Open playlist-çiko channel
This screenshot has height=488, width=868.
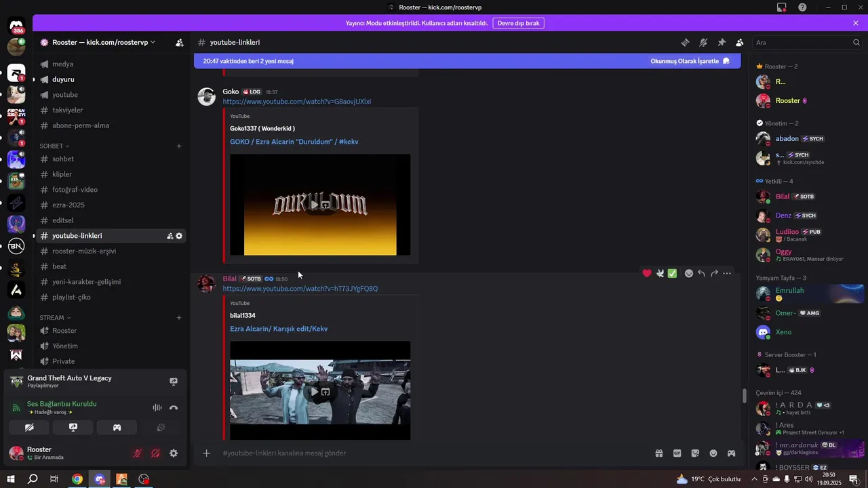tap(112, 298)
